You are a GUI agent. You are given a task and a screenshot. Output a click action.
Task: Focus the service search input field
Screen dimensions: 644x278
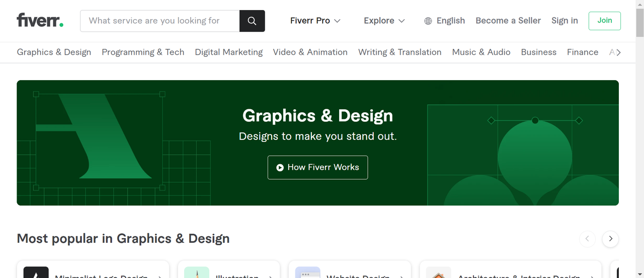point(160,21)
